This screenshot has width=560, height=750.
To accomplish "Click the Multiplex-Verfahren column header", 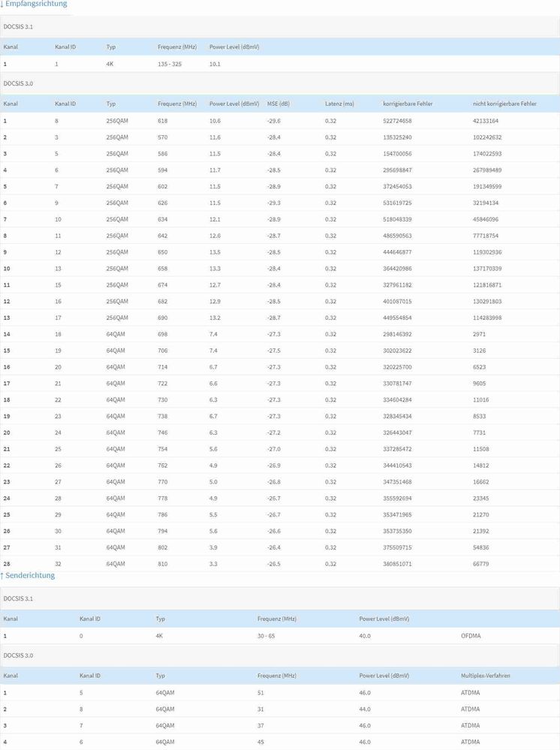I will (x=486, y=676).
